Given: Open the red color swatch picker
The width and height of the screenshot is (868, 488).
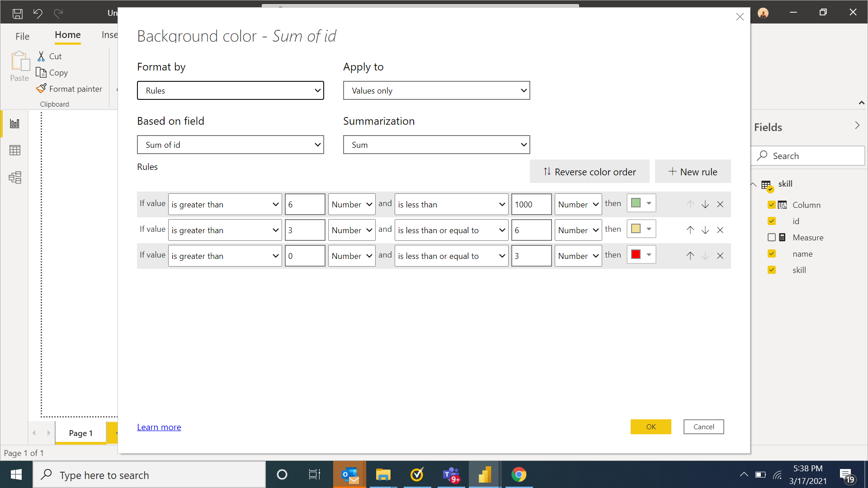Looking at the screenshot, I should [641, 255].
